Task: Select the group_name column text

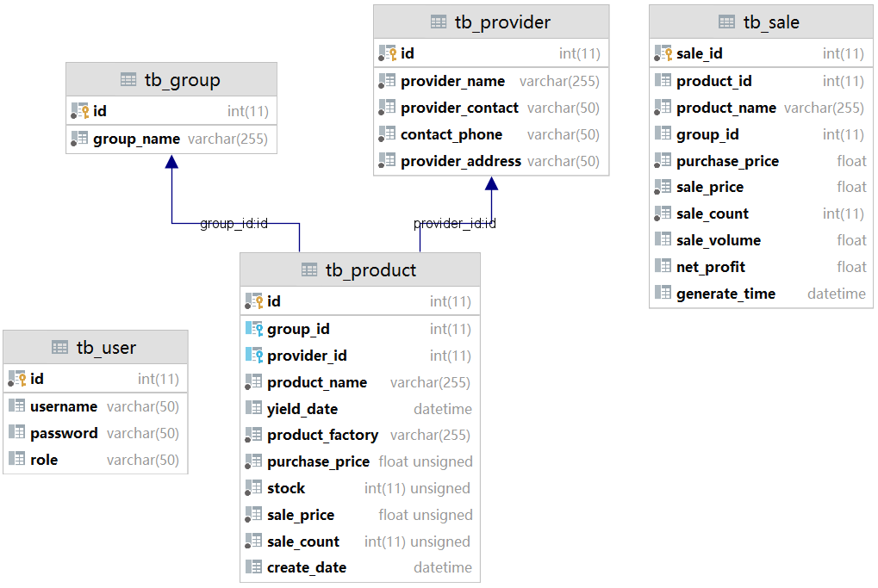Action: [137, 139]
